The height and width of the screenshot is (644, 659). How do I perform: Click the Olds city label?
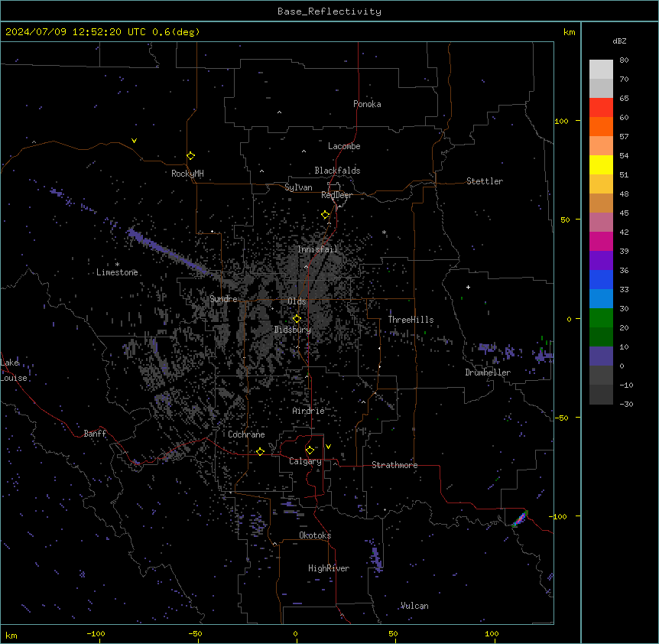pyautogui.click(x=297, y=301)
